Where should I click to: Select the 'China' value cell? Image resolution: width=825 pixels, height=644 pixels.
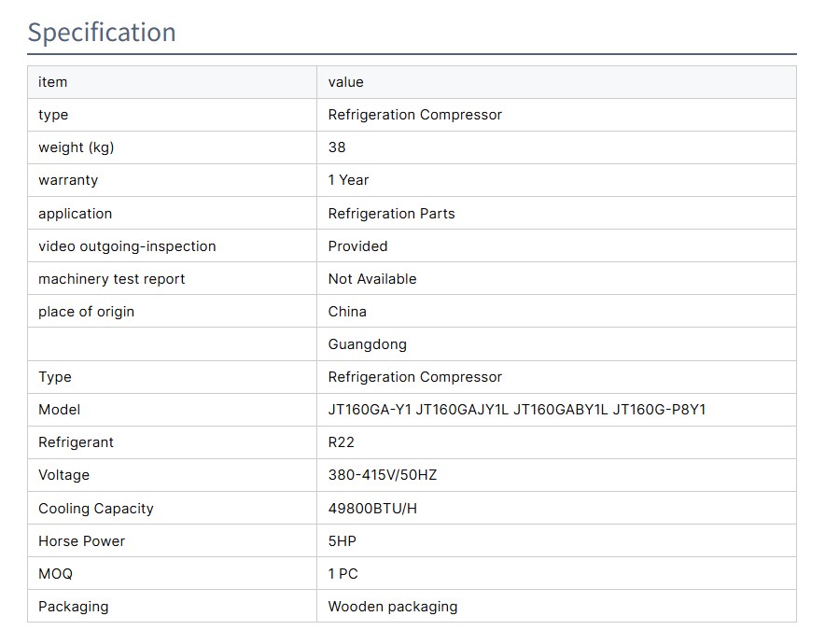347,312
